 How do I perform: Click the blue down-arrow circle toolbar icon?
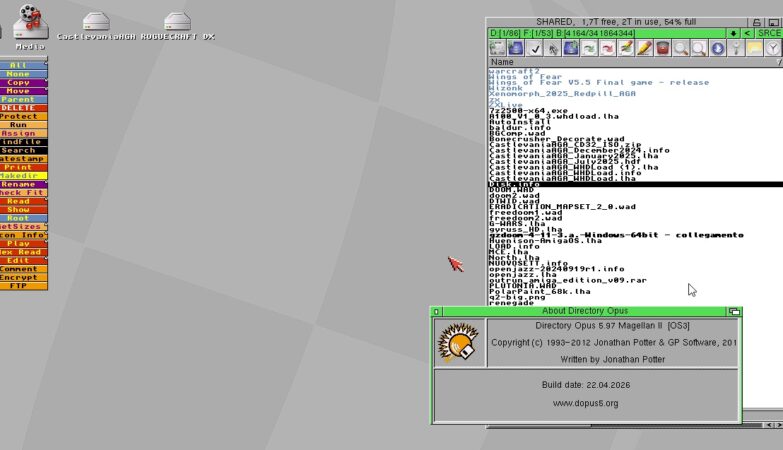(717, 48)
